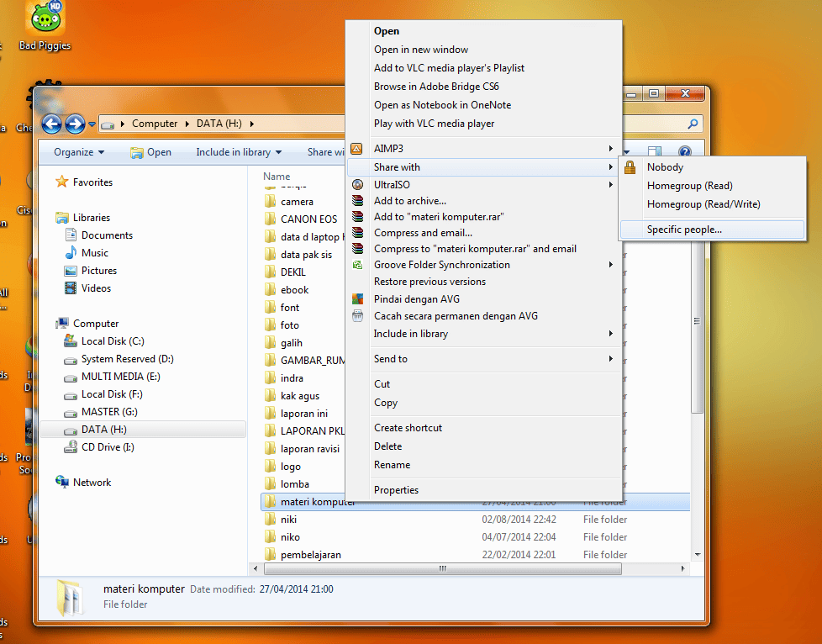Click the horizontal scrollbar in file list

(443, 569)
